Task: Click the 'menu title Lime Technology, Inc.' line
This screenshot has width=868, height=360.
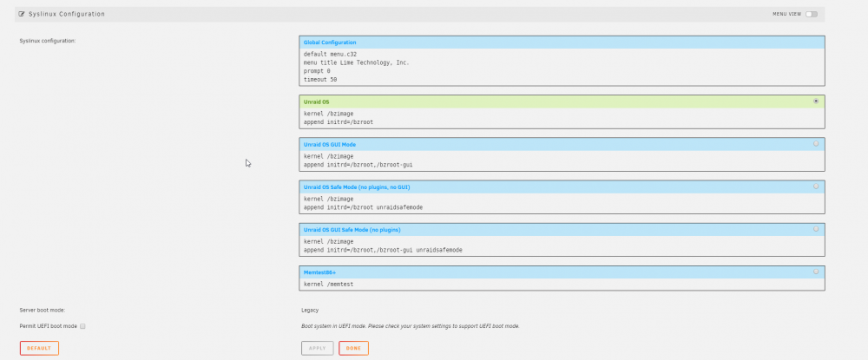Action: click(356, 63)
